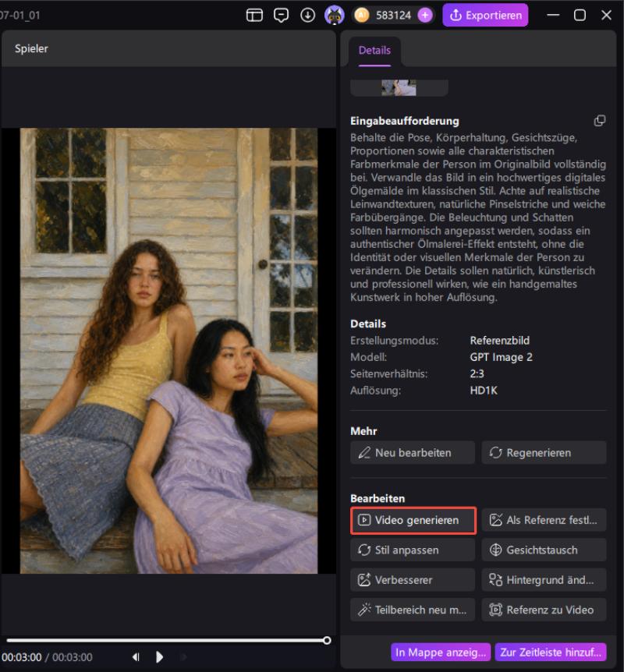Regenerate the image with Regenerieren

(x=544, y=453)
